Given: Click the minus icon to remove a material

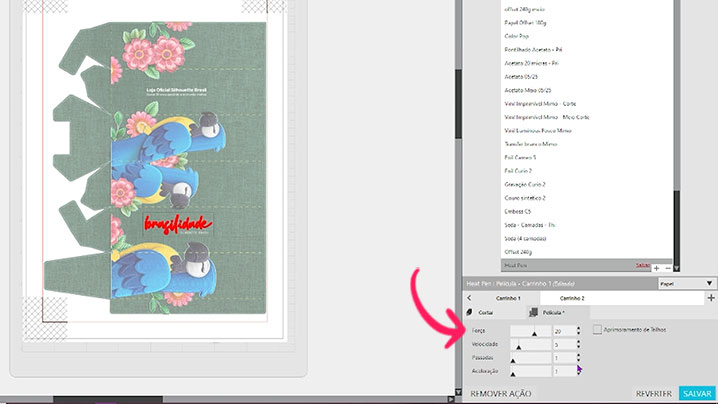Looking at the screenshot, I should pyautogui.click(x=668, y=268).
